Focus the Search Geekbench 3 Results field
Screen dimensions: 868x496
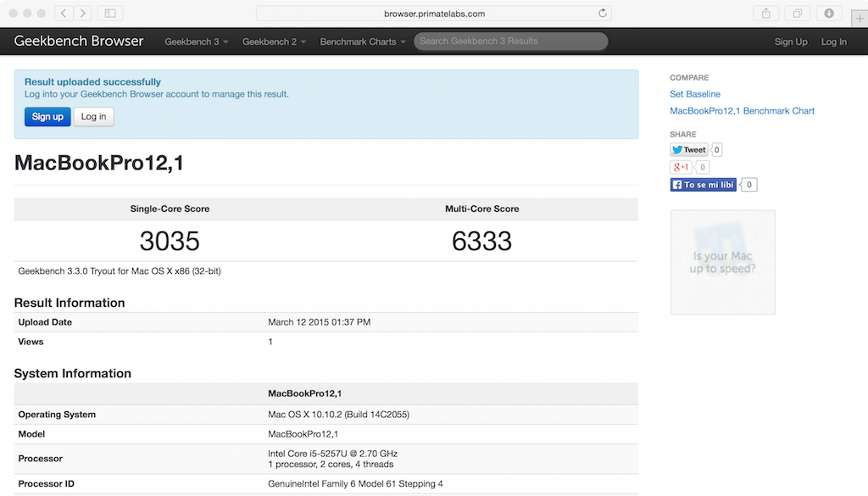click(x=510, y=41)
